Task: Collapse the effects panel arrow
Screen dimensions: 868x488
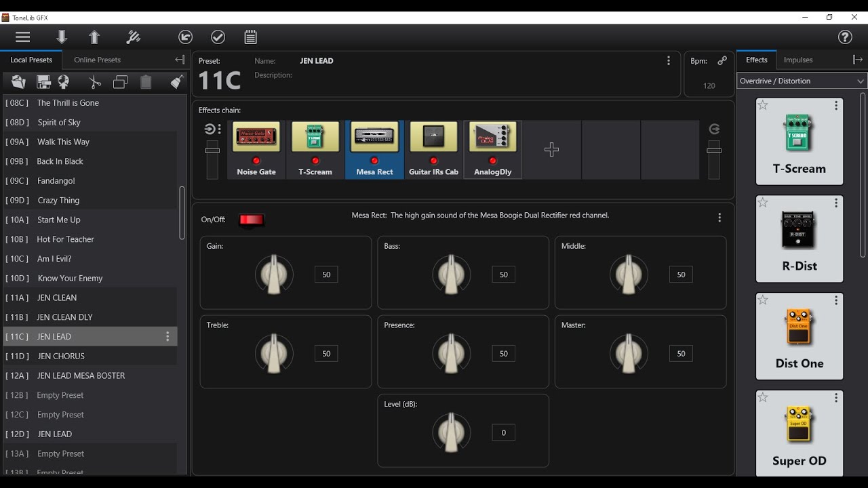Action: coord(858,60)
